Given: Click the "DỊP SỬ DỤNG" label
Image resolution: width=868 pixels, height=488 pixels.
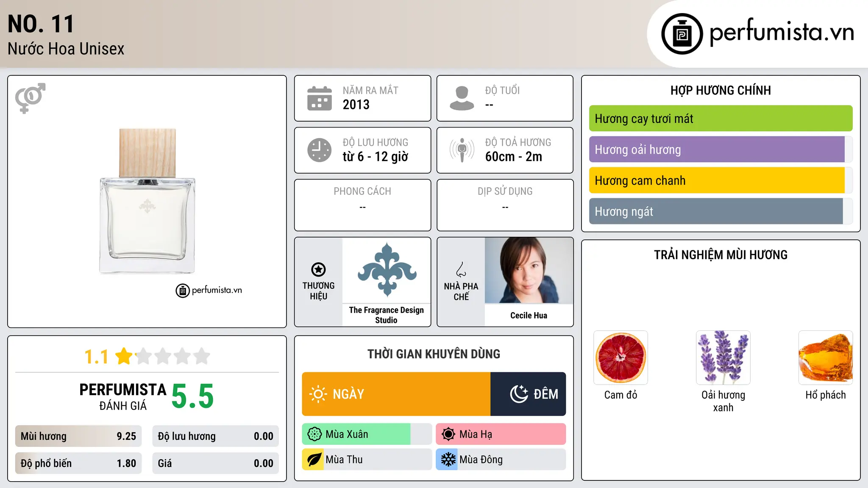Looking at the screenshot, I should tap(505, 191).
